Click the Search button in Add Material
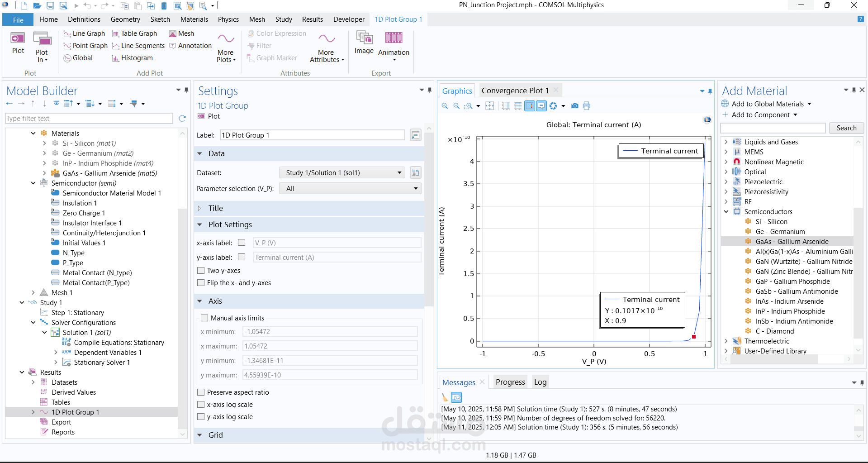 coord(846,128)
